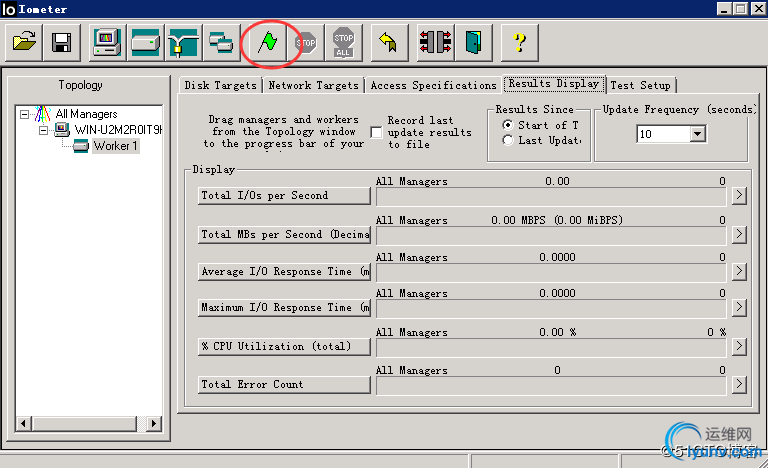Viewport: 768px width, 468px height.
Task: Switch to Test Setup tab
Action: point(641,85)
